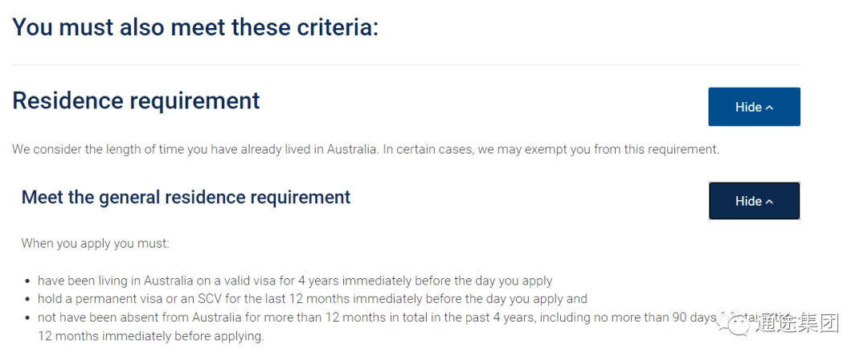Click the bullet dot before 'not have been absent'
Viewport: 868px width, 361px height.
pos(27,318)
